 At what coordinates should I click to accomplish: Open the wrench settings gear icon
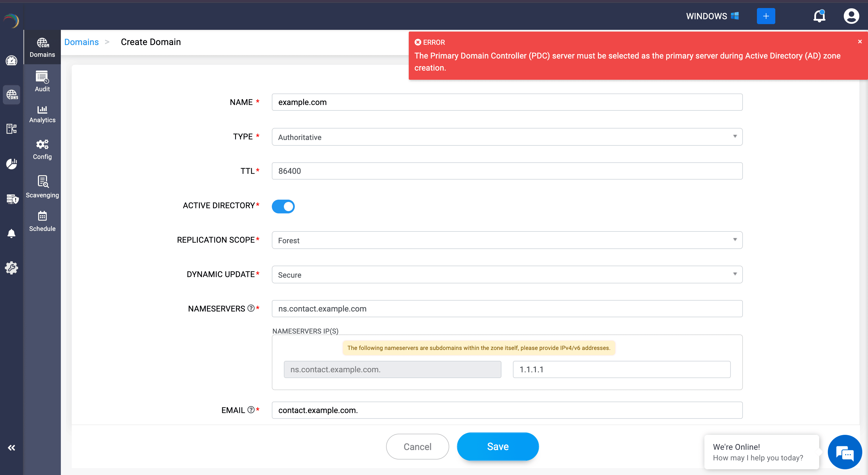tap(11, 268)
